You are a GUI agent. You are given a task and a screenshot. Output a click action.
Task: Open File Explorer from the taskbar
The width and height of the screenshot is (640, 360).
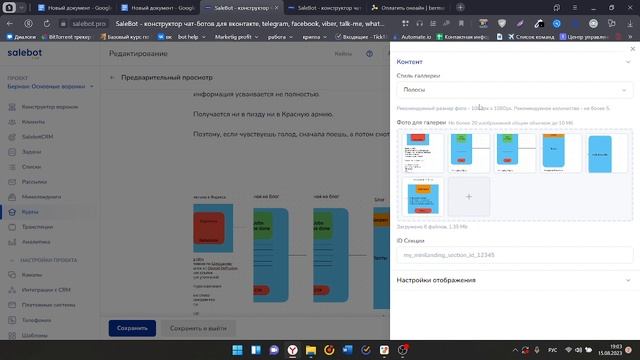coord(311,350)
